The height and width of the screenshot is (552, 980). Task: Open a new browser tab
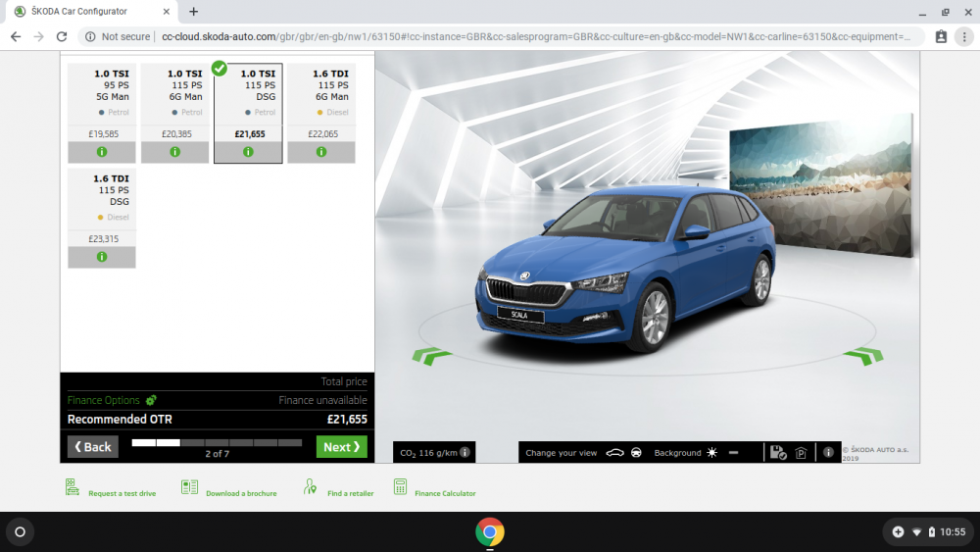coord(194,11)
